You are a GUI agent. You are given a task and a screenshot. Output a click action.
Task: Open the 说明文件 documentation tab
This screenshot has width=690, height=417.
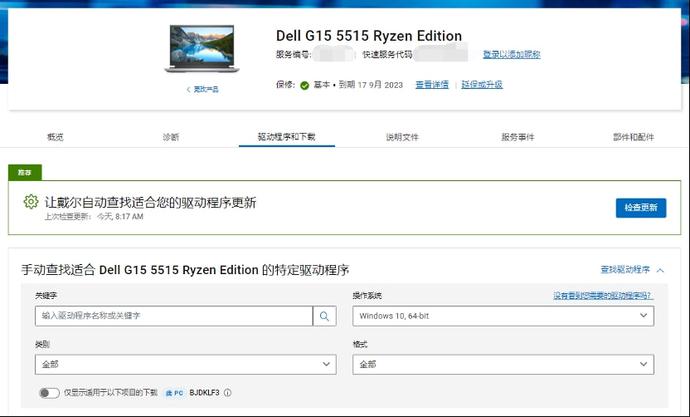click(402, 137)
